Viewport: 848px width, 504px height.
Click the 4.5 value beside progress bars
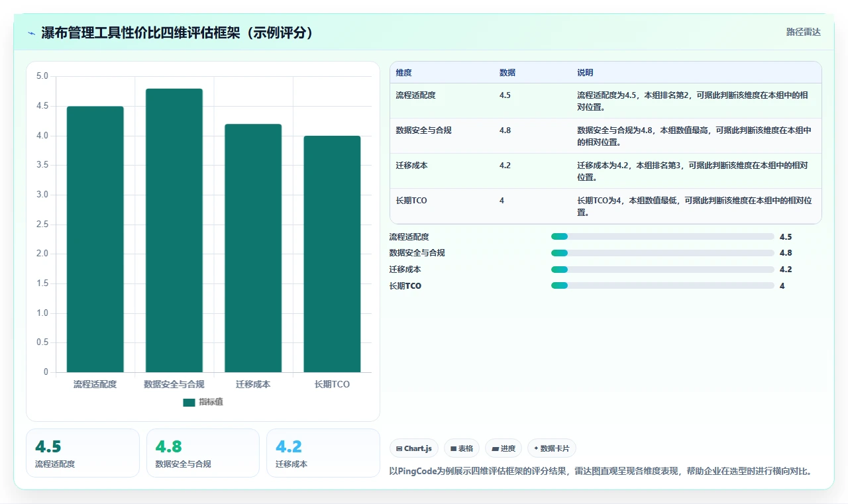coord(786,236)
